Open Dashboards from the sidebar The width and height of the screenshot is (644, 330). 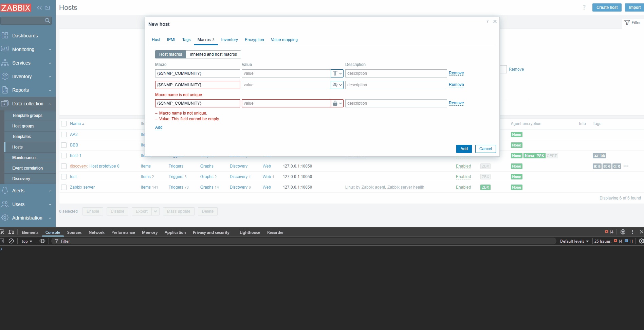tap(25, 36)
